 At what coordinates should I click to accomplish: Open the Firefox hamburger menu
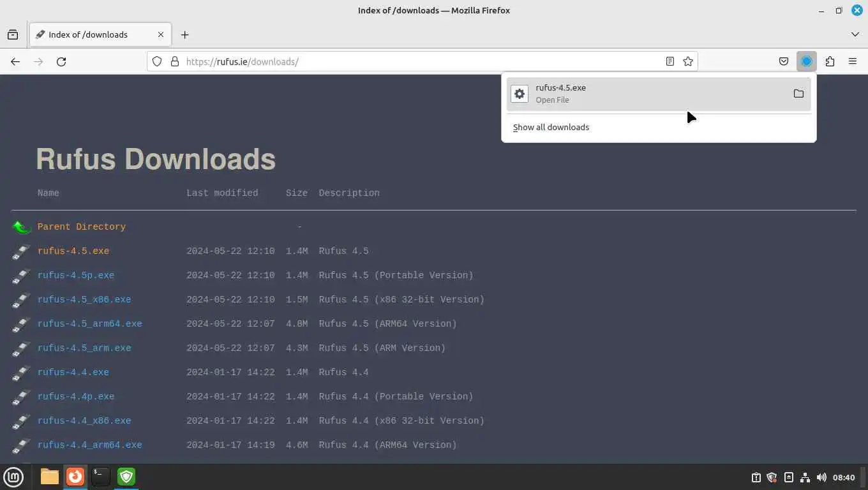click(853, 61)
